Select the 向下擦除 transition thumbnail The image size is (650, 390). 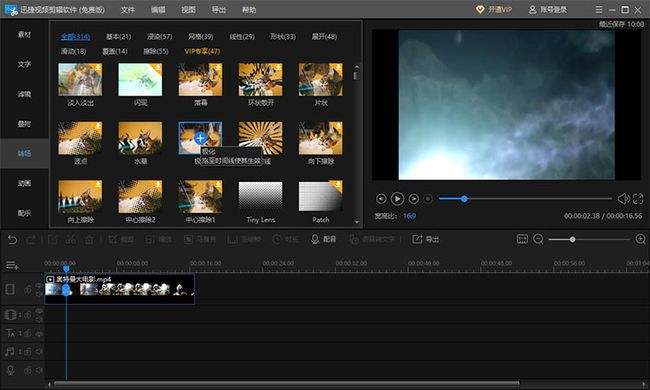coord(320,138)
